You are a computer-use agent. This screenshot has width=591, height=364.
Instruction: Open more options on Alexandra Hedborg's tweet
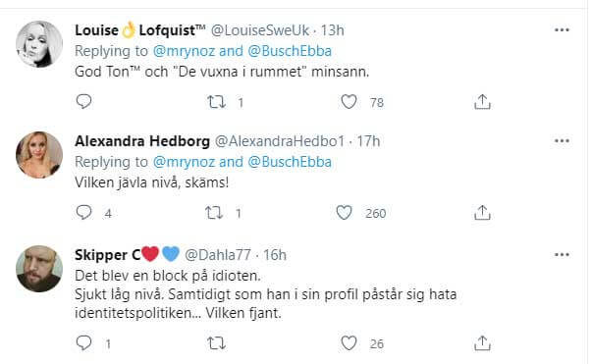pyautogui.click(x=562, y=141)
